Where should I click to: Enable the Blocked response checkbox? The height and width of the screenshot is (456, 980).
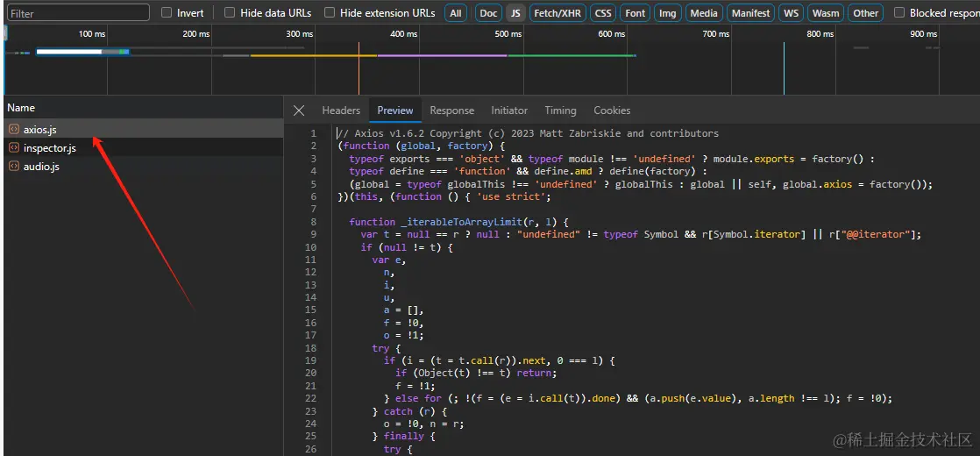pos(899,13)
